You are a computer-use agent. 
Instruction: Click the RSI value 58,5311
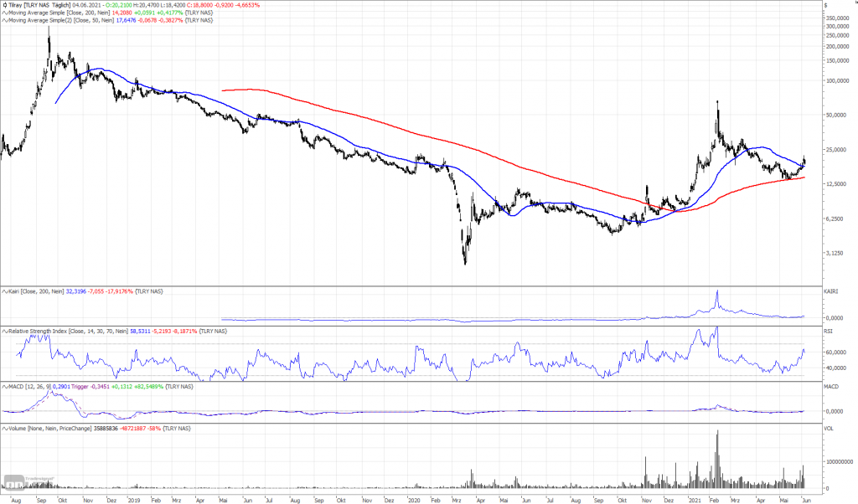click(140, 332)
